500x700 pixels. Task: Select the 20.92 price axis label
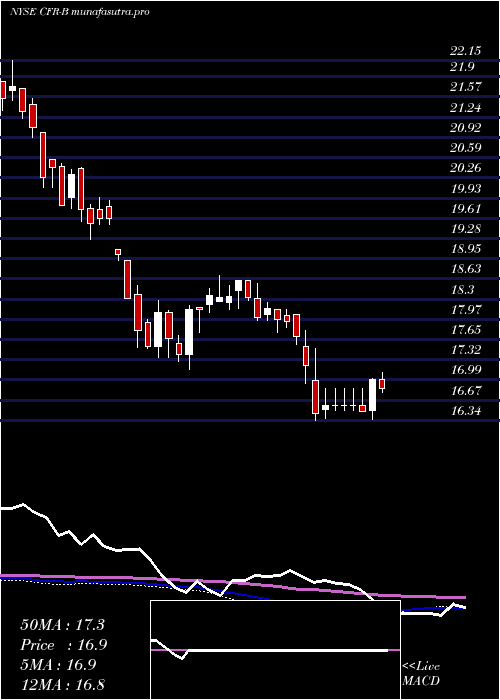[466, 128]
